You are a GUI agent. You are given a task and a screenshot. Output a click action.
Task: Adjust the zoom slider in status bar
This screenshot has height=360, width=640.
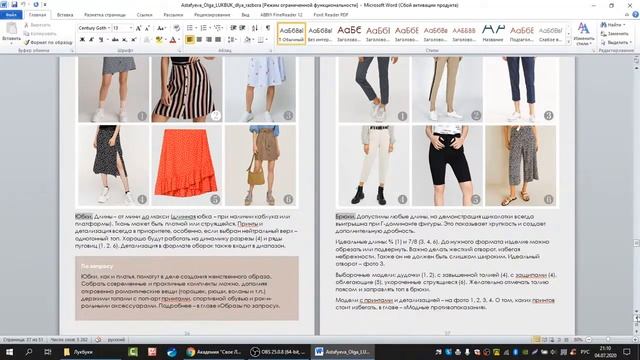click(609, 340)
